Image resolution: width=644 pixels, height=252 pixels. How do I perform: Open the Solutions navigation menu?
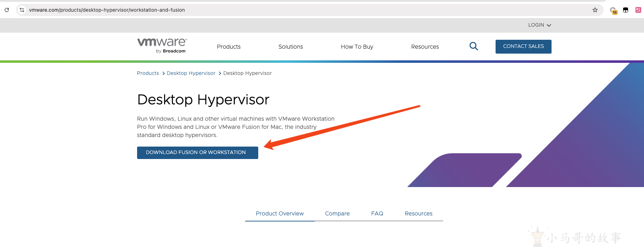click(x=290, y=46)
